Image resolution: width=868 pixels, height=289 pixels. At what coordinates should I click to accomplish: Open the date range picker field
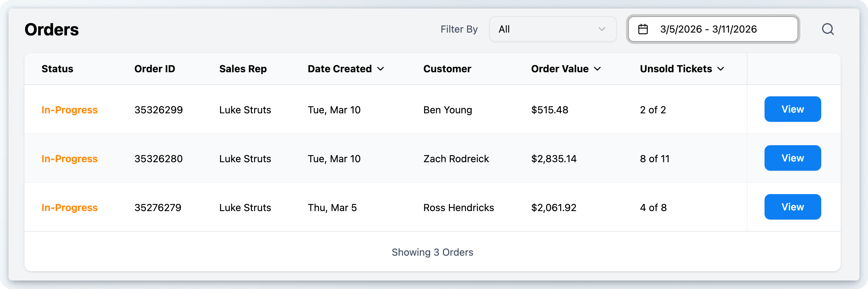pos(713,29)
